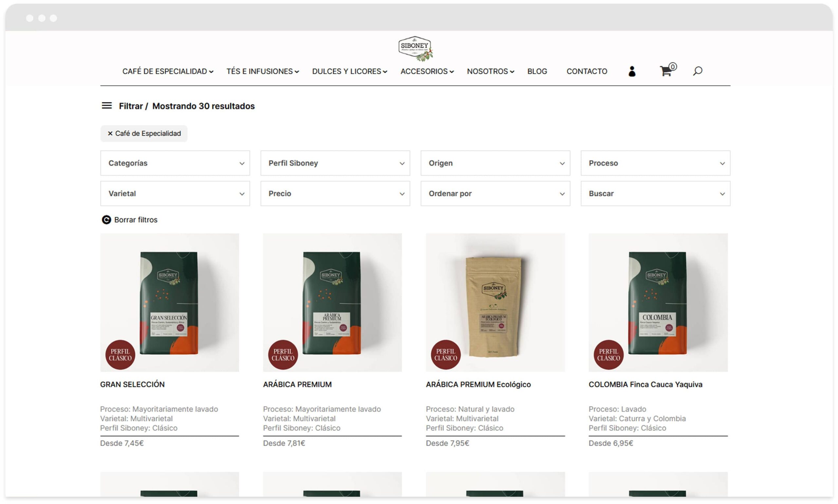838x504 pixels.
Task: Click the Perfil Clásico badge on Gran Selección
Action: pos(120,355)
